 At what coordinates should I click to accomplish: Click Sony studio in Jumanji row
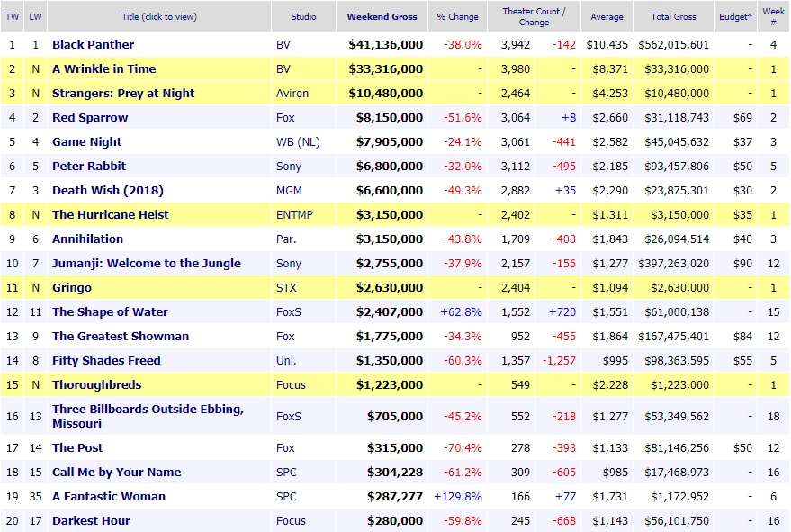coord(289,264)
